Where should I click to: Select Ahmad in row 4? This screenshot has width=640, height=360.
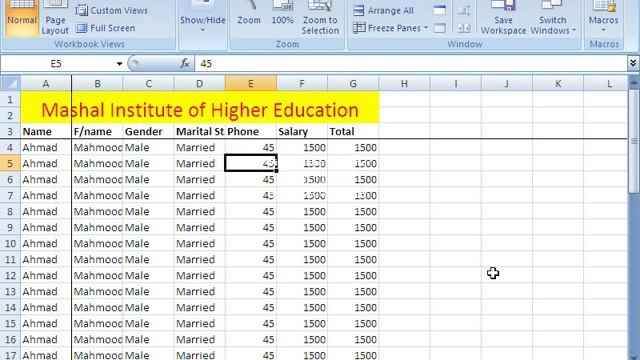point(46,147)
